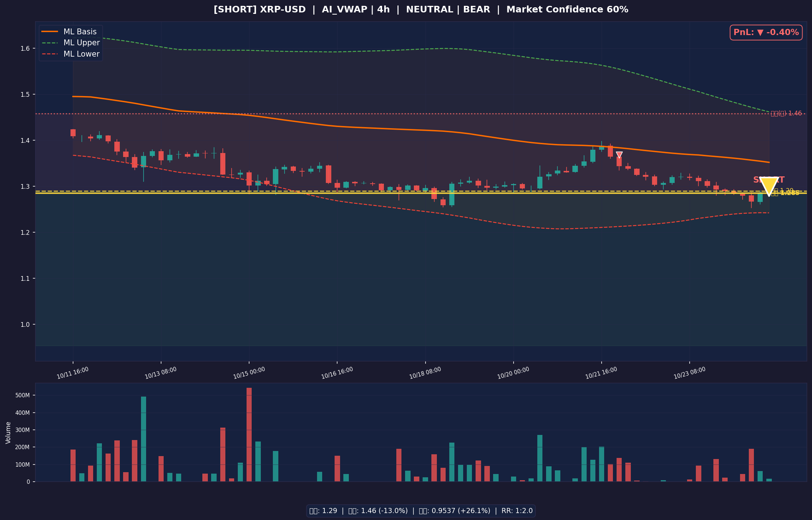This screenshot has width=812, height=520.
Task: Click the 500M volume axis label
Action: pos(23,395)
